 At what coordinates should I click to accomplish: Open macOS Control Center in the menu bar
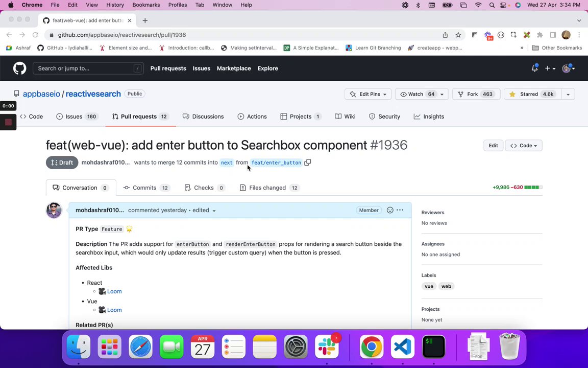pyautogui.click(x=504, y=5)
